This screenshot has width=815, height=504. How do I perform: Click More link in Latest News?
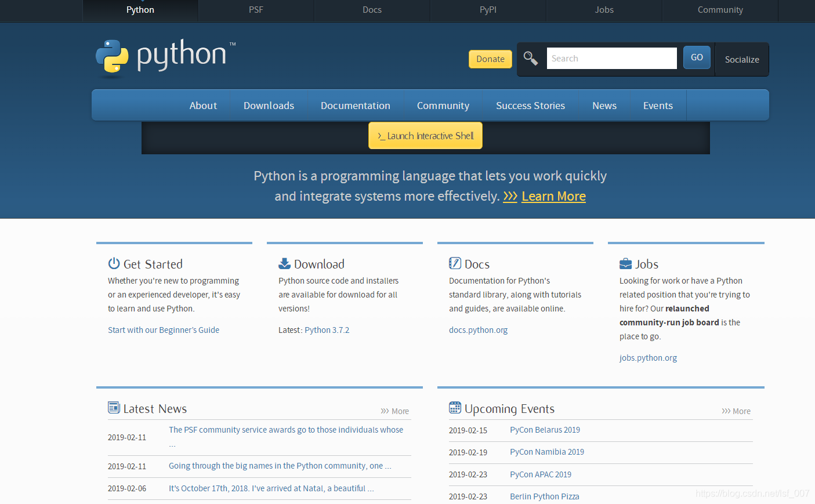(x=395, y=411)
